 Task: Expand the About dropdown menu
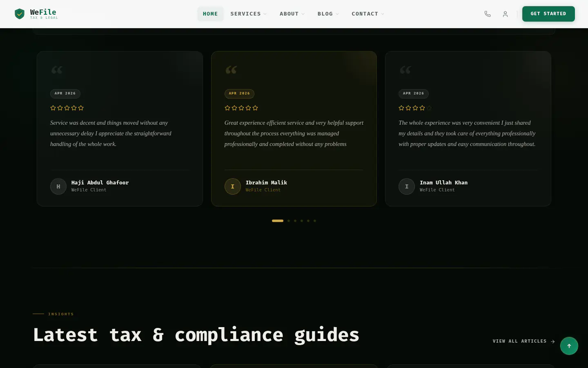click(x=292, y=14)
